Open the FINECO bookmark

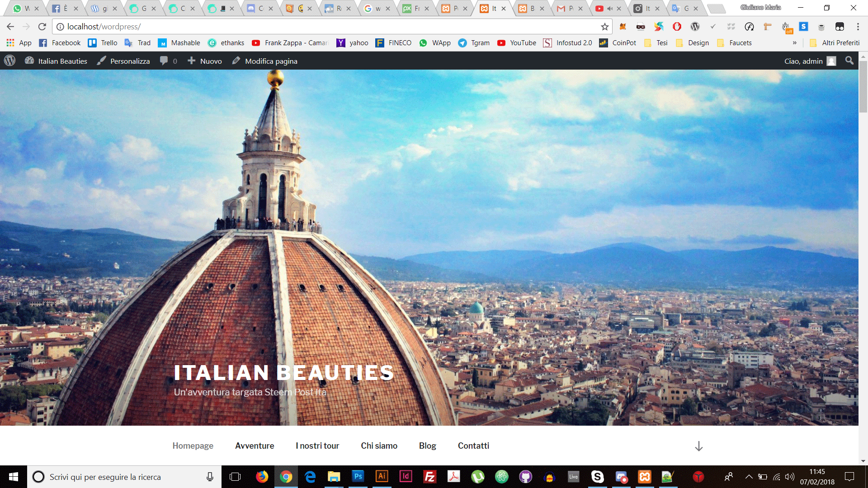(x=394, y=42)
